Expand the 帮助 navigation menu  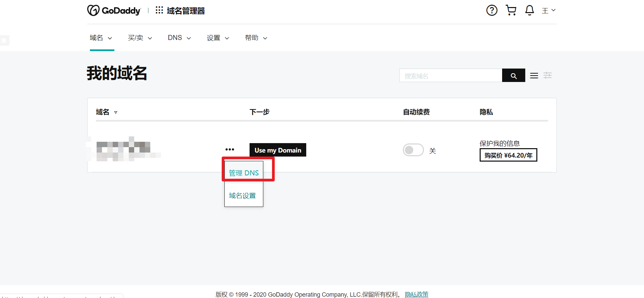256,38
